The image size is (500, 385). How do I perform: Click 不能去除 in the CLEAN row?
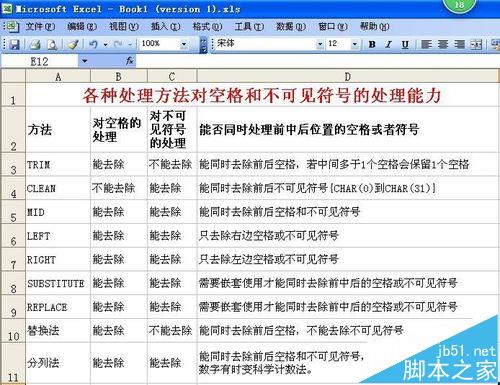(113, 188)
